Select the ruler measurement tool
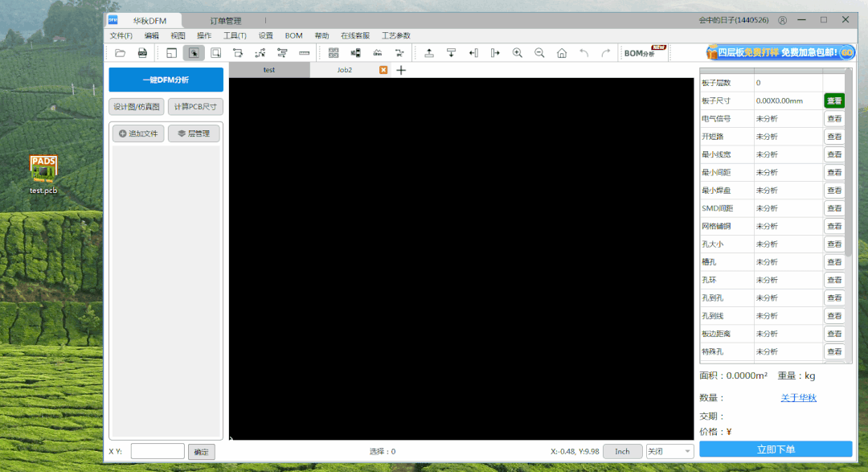 click(x=304, y=53)
